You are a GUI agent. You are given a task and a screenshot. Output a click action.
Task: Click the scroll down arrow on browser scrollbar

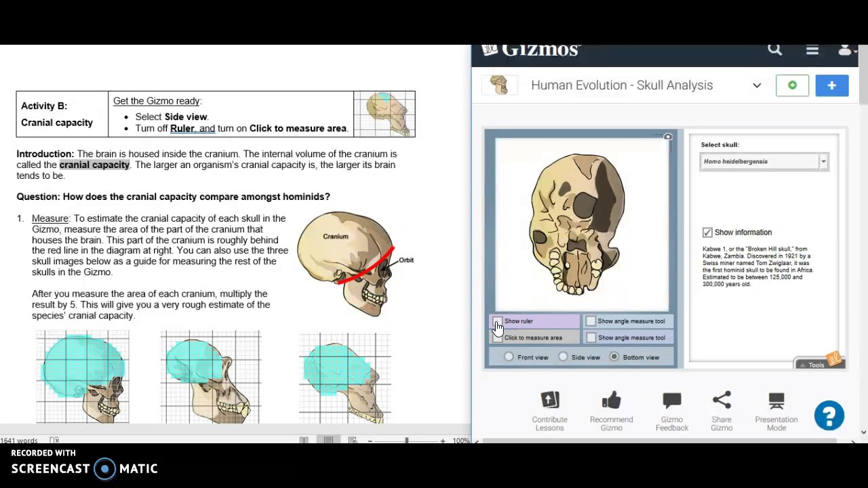coord(863,432)
